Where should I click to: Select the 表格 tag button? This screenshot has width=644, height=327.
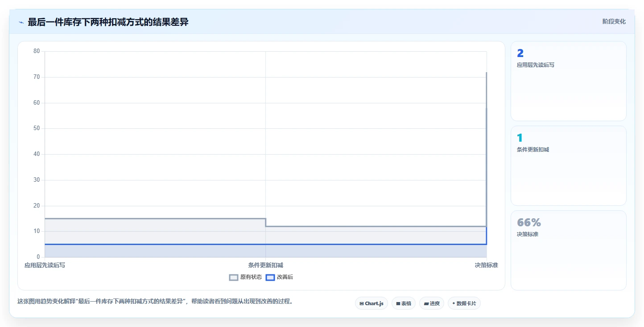tap(404, 303)
